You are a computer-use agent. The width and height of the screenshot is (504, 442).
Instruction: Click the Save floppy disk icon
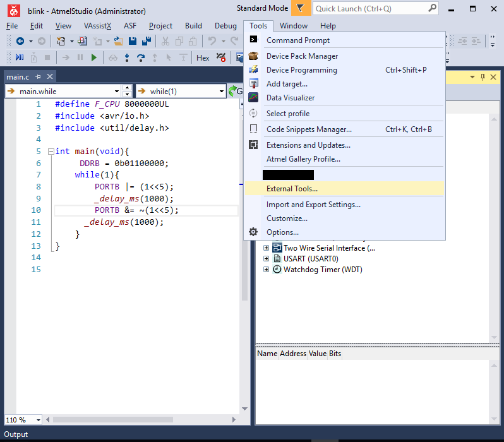(x=133, y=41)
